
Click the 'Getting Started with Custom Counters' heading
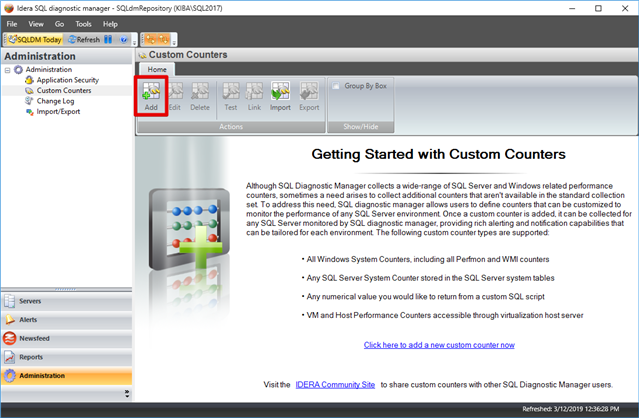click(x=438, y=154)
